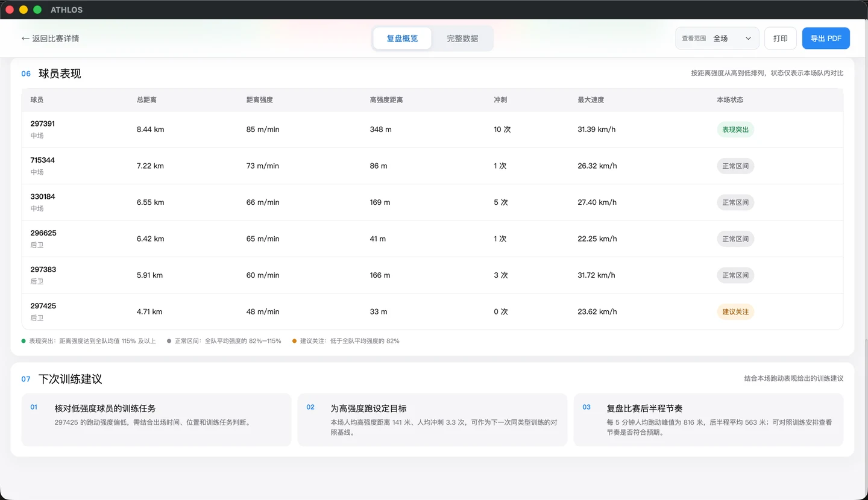Click the 26.32 km/h speed cell
The width and height of the screenshot is (868, 500).
pos(597,166)
